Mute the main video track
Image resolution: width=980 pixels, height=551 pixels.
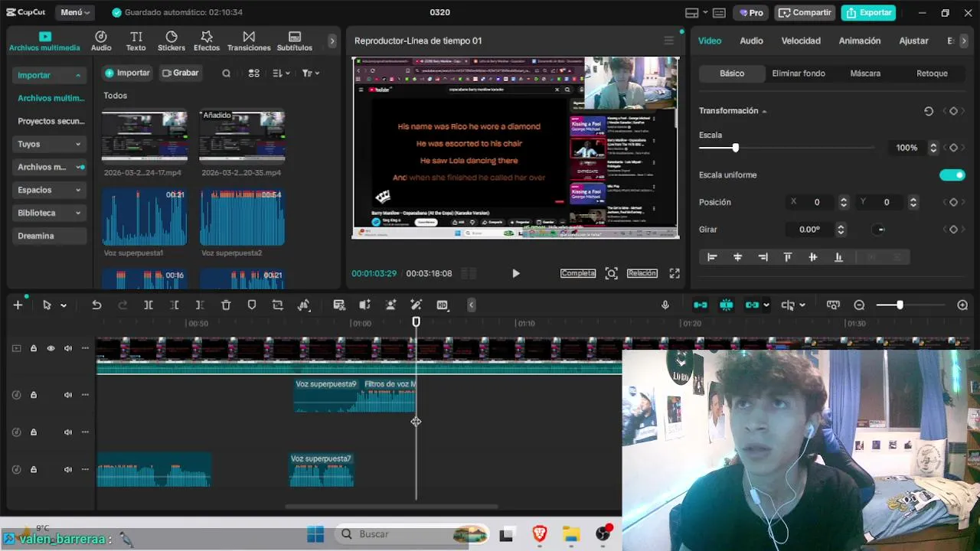[68, 348]
